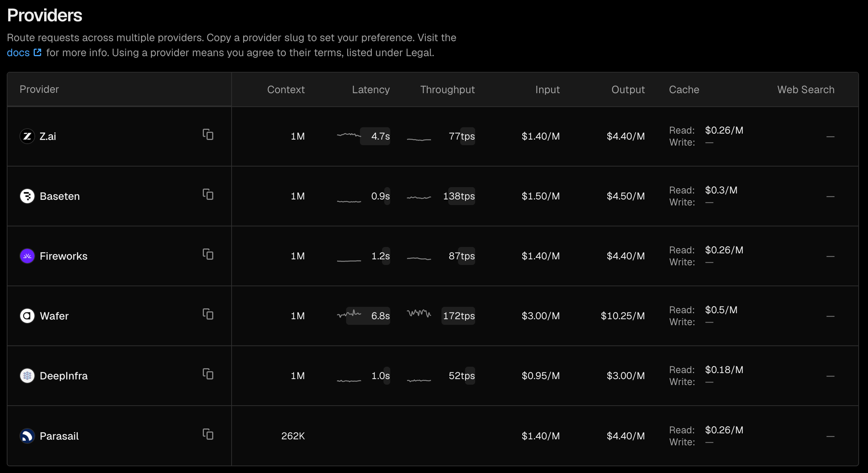Sort by Throughput column header

point(447,89)
